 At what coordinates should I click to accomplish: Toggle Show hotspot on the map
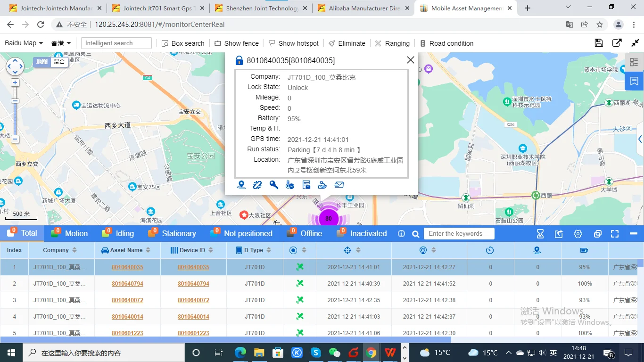(293, 43)
